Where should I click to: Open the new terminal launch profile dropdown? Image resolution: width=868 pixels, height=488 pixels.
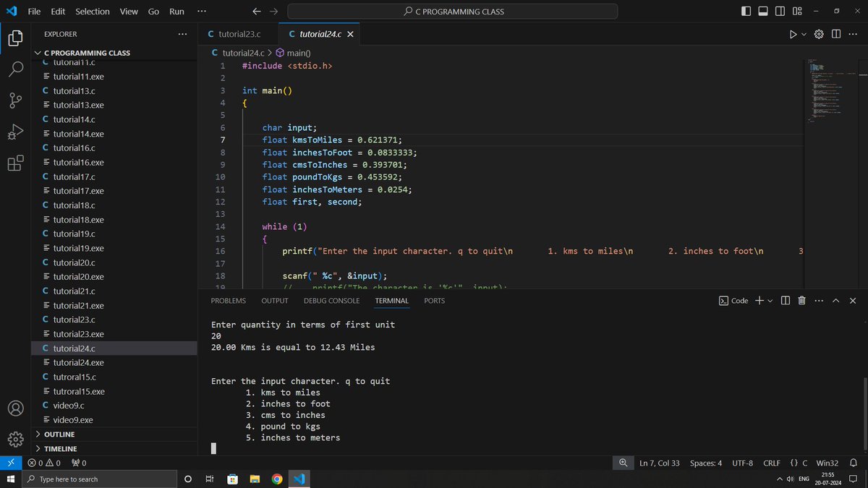coord(770,301)
